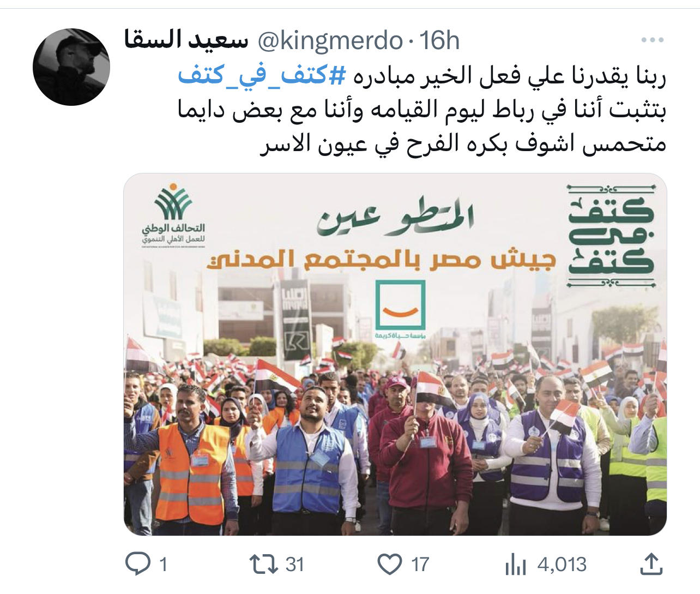Click the reply count 1

(x=162, y=564)
